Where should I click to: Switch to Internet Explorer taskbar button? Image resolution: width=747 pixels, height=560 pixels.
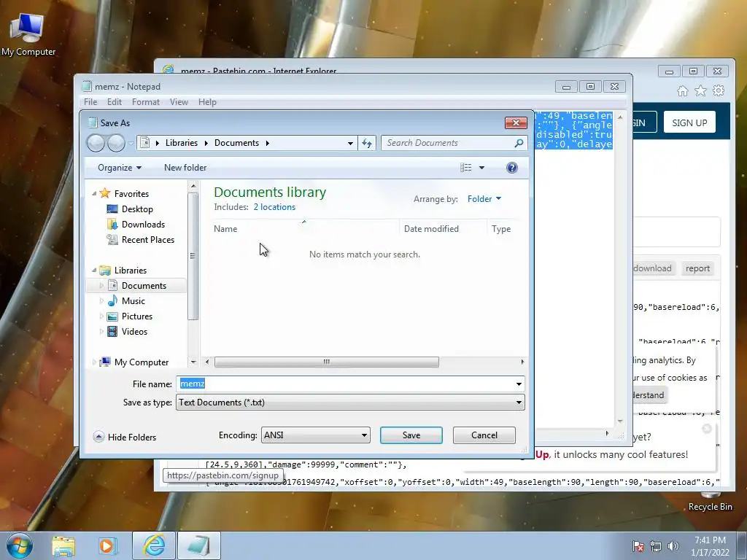[x=154, y=545]
